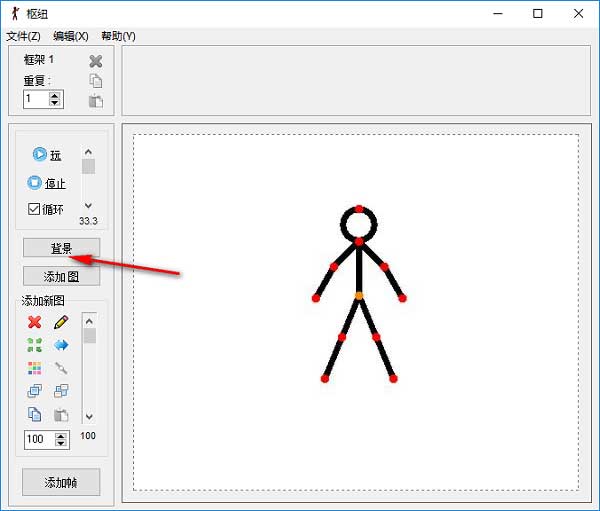
Task: Lower the figure to back icon
Action: click(x=61, y=391)
